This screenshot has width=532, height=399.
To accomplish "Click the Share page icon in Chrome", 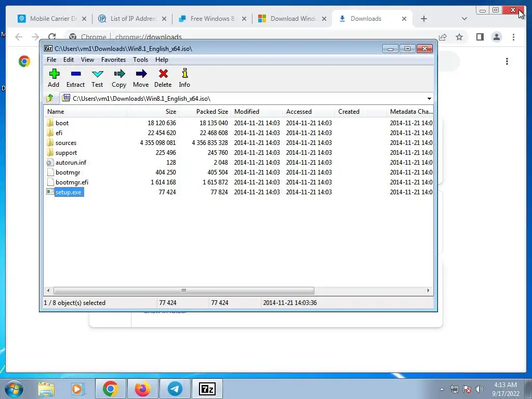I will coord(443,37).
